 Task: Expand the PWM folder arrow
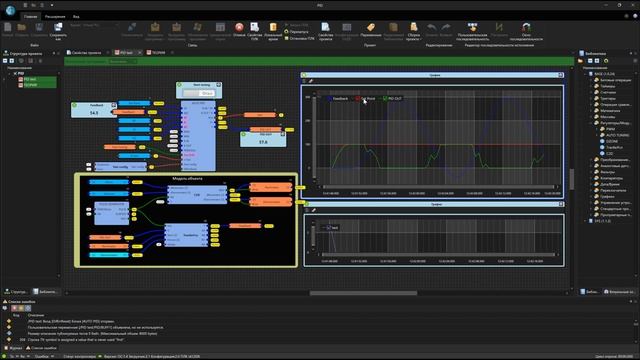point(597,129)
